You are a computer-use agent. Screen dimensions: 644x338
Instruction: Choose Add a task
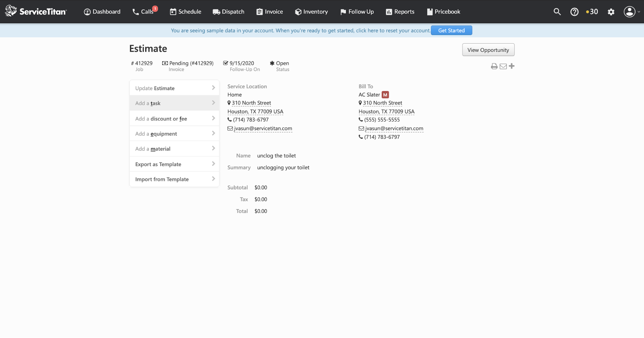coord(174,103)
